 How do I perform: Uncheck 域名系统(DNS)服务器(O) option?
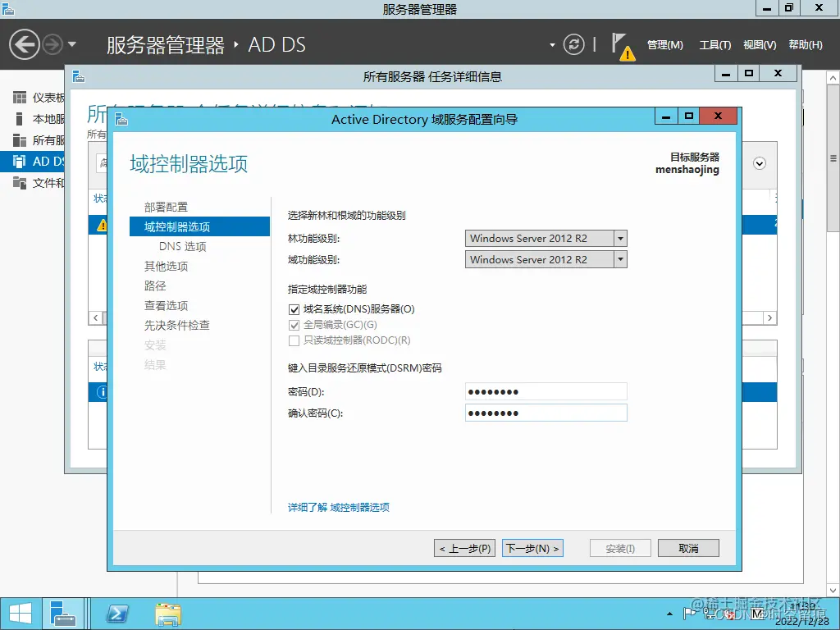pyautogui.click(x=294, y=309)
